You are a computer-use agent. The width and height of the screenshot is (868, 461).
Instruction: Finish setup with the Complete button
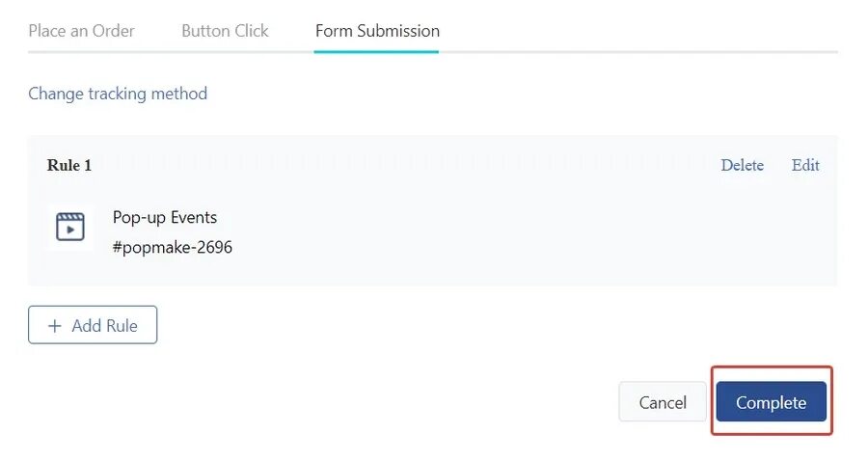[x=772, y=402]
